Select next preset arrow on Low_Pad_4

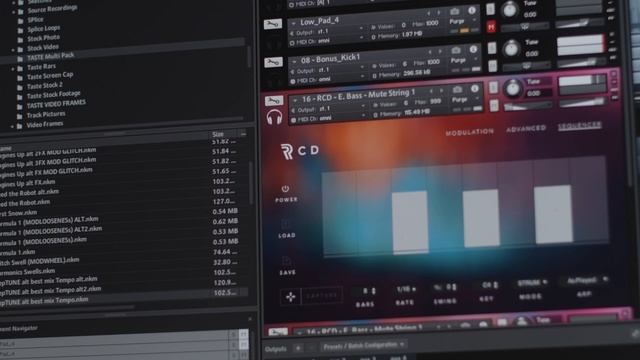pos(439,13)
